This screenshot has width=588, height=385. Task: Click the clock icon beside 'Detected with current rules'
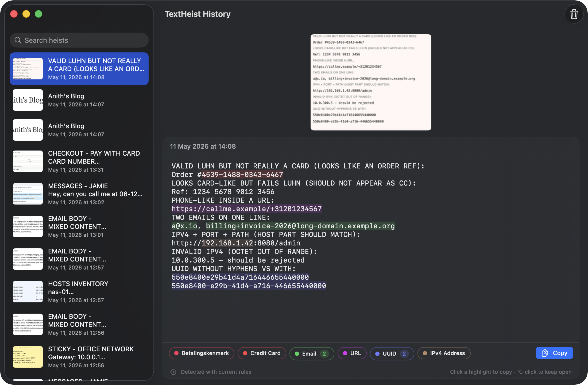coord(173,372)
